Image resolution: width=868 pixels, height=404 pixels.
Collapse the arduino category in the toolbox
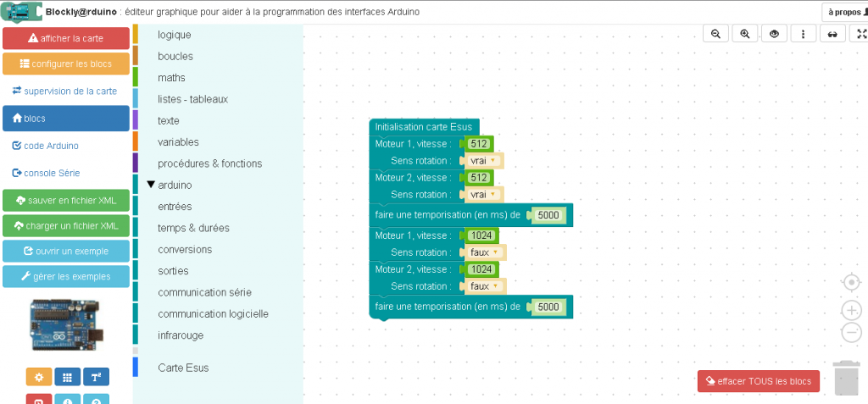[x=152, y=185]
